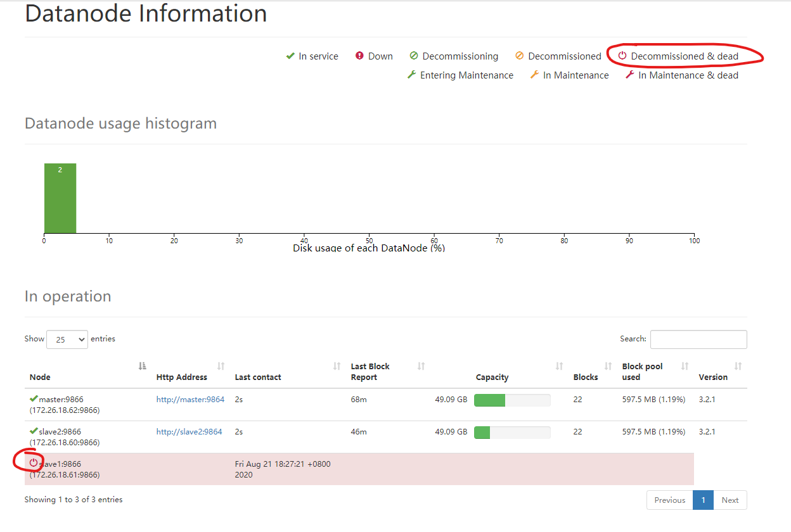Click the In Maintenance & dead wrench icon
The height and width of the screenshot is (532, 791).
pos(629,75)
